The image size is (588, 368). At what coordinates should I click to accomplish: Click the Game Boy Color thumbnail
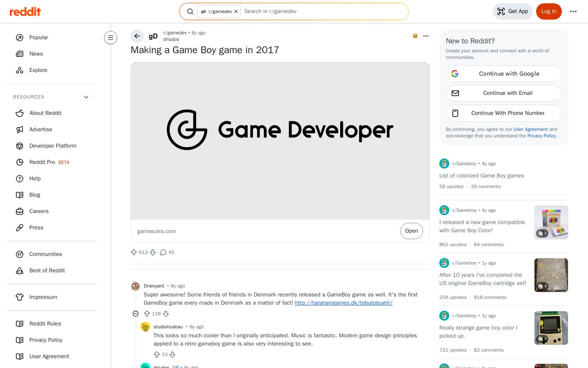pyautogui.click(x=551, y=328)
